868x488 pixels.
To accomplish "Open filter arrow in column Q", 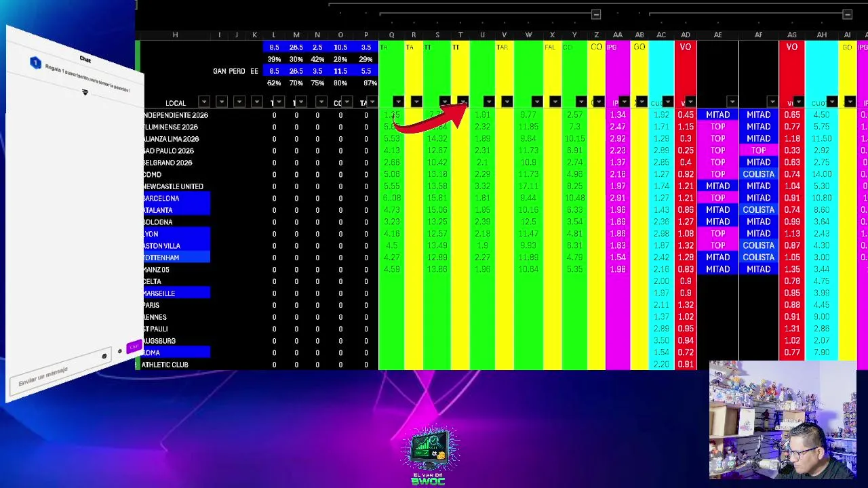I will pos(398,102).
